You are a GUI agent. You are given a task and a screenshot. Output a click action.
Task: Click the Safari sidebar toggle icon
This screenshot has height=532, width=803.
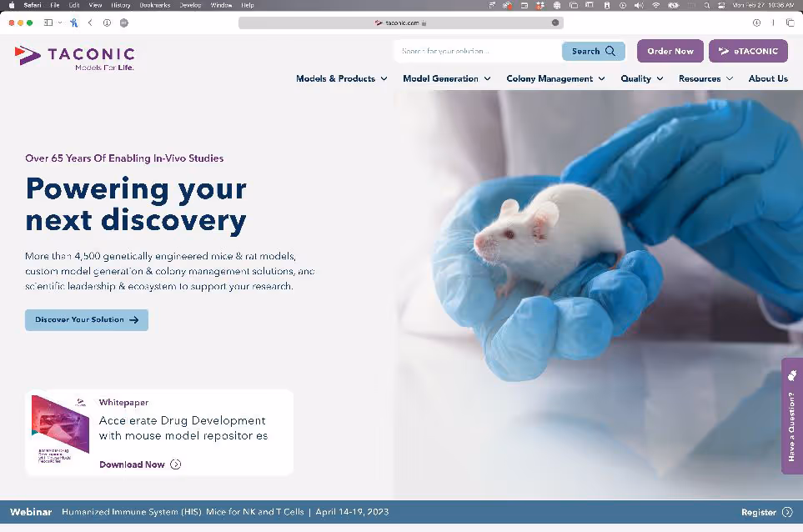coord(48,23)
